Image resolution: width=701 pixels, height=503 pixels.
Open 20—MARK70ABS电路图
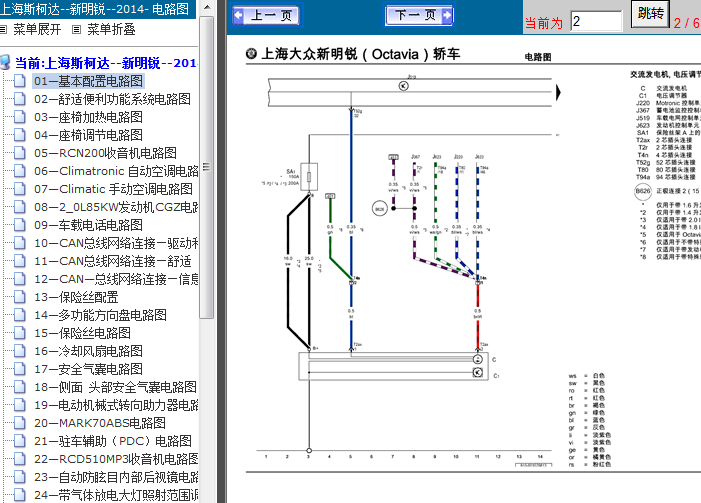pos(100,423)
